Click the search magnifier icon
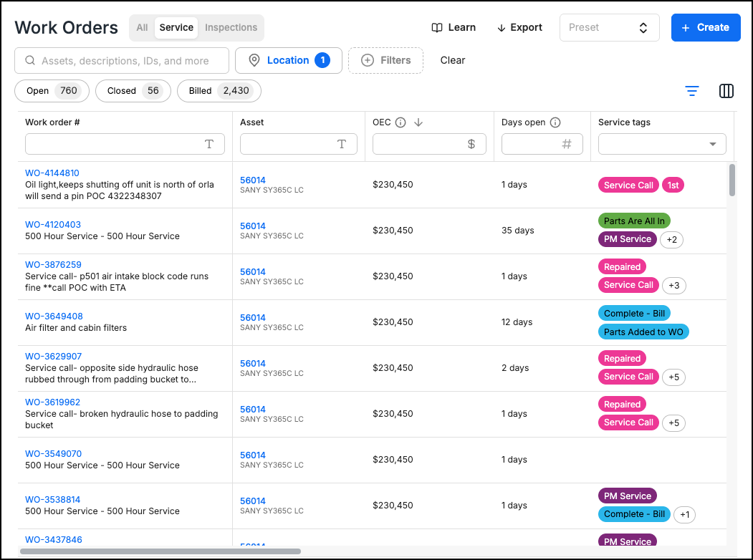The height and width of the screenshot is (560, 753). point(30,60)
